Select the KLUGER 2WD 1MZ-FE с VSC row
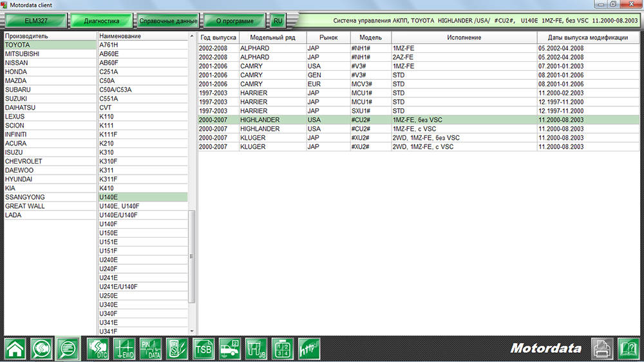The image size is (644, 362). (x=419, y=147)
